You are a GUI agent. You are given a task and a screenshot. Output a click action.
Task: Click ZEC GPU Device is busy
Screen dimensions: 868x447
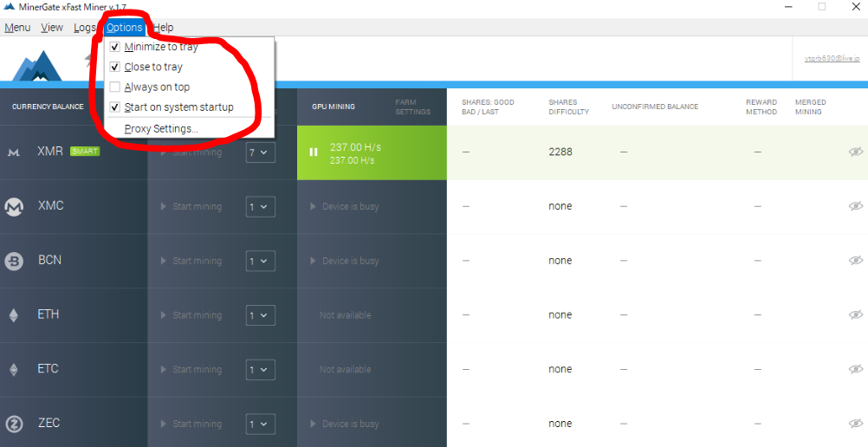(345, 424)
